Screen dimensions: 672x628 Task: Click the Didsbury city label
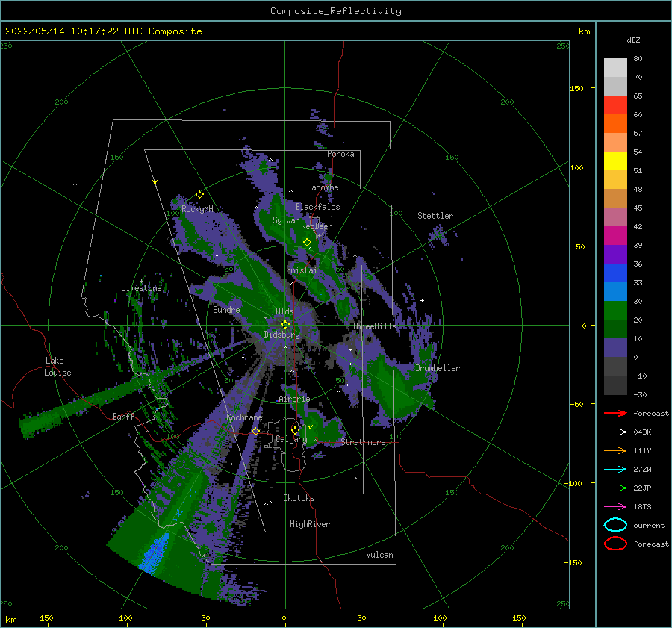click(281, 335)
